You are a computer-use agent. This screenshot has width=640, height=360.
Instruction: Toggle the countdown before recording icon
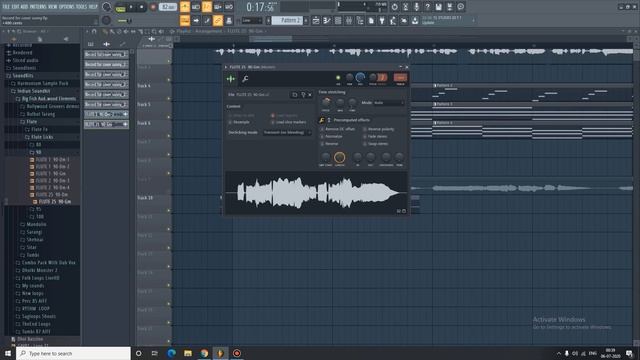point(207,7)
